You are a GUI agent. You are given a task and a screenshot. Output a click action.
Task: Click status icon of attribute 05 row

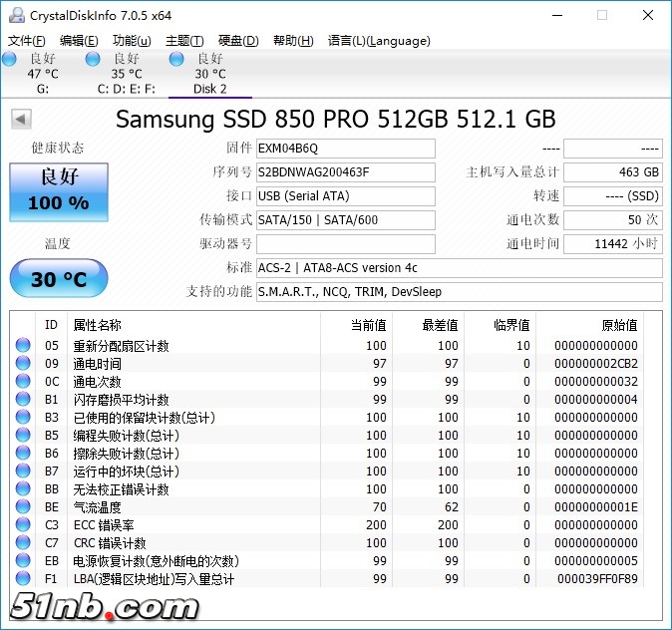(22, 346)
